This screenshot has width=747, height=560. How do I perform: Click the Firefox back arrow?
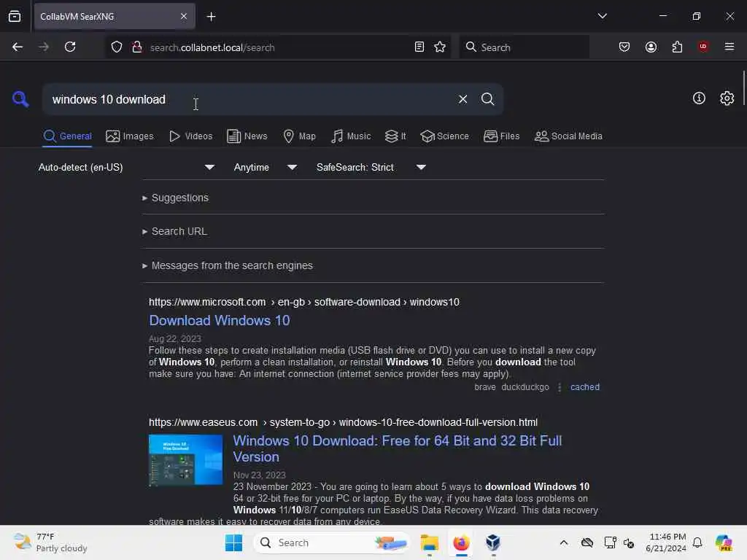click(18, 47)
